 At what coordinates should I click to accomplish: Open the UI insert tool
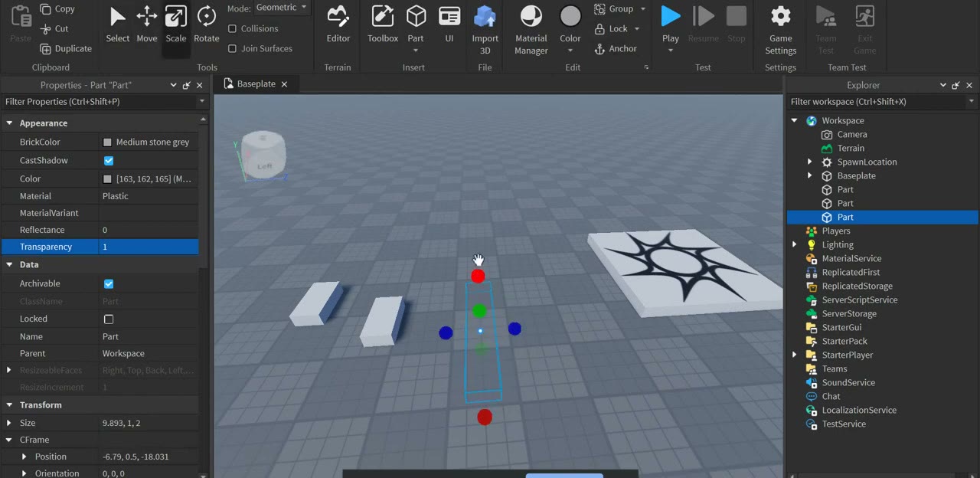coord(449,25)
